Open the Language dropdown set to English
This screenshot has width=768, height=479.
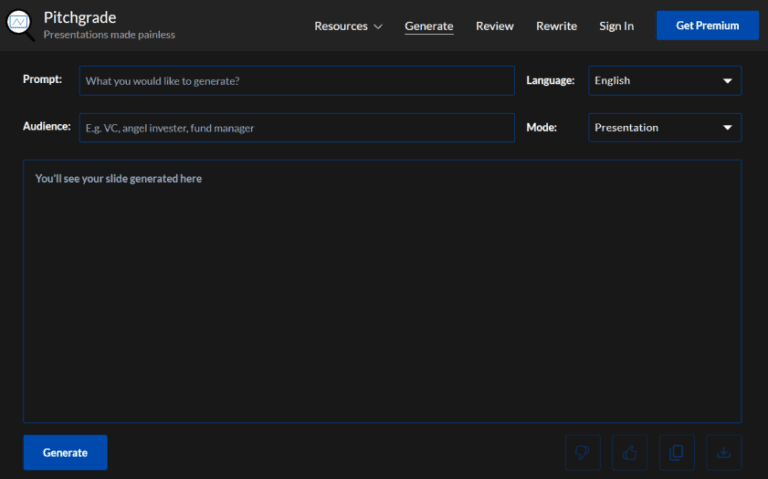tap(665, 81)
